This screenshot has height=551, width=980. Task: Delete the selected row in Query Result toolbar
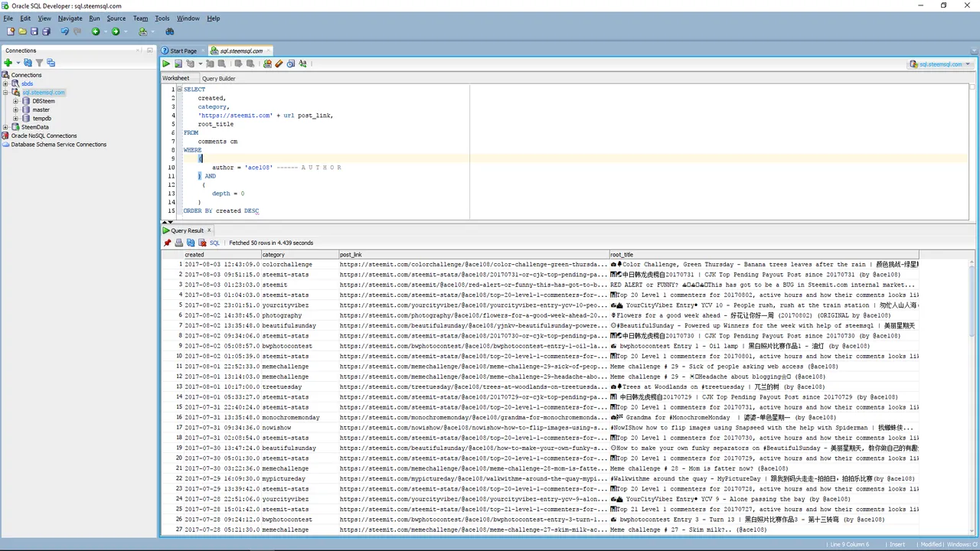202,243
